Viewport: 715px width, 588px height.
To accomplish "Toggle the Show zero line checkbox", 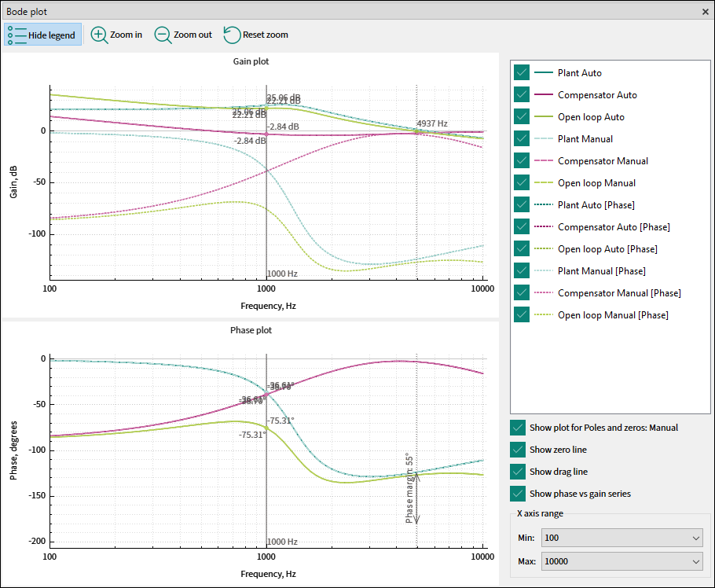I will click(x=518, y=450).
